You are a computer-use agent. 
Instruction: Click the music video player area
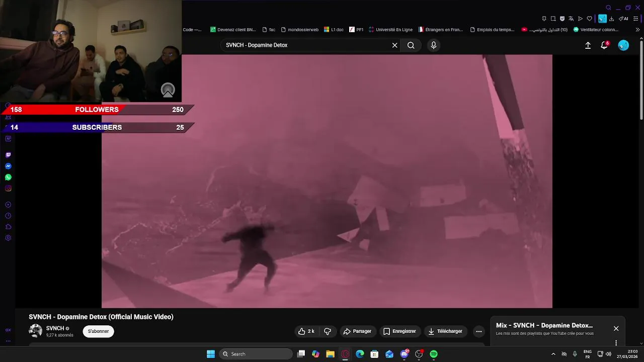tap(327, 181)
